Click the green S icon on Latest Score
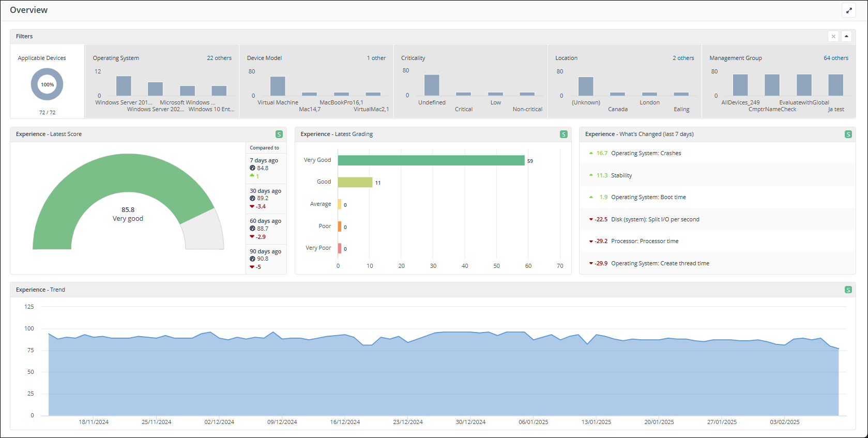This screenshot has width=868, height=438. [279, 134]
